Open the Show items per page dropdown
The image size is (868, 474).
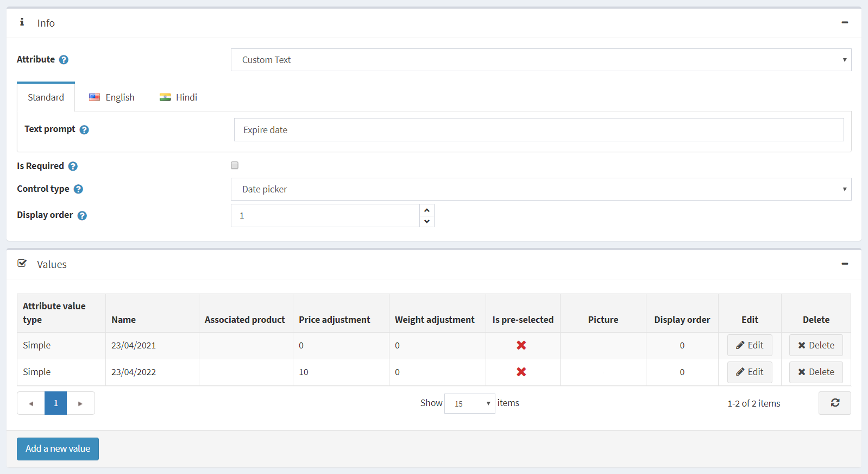click(x=470, y=403)
